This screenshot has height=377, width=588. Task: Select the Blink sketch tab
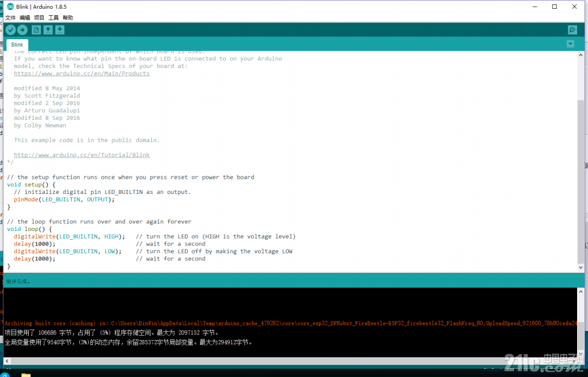click(17, 45)
